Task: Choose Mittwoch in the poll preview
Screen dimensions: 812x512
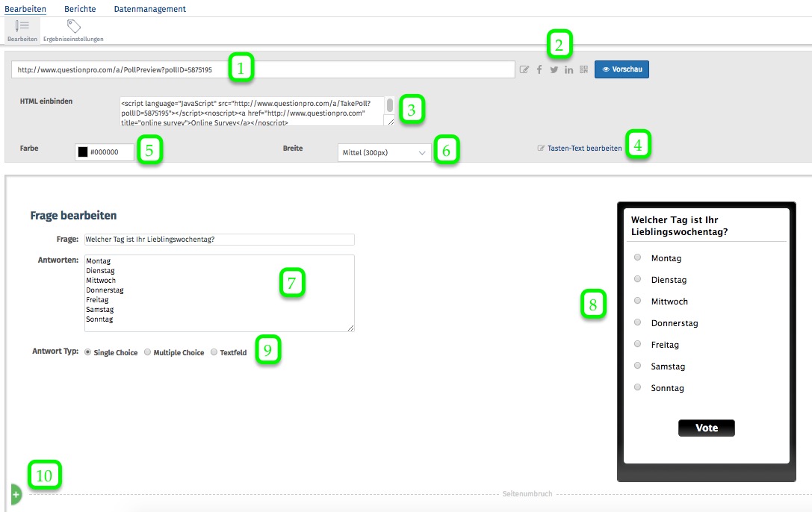Action: (x=637, y=301)
